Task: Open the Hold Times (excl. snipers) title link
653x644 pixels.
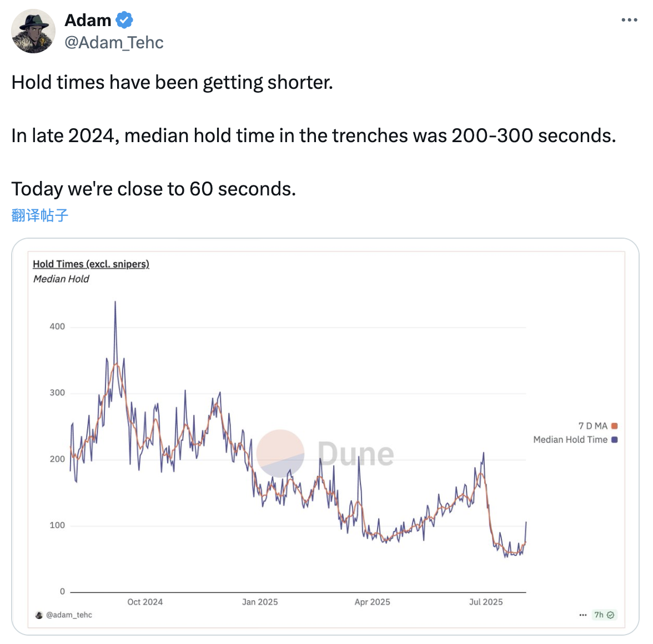Action: [x=91, y=264]
